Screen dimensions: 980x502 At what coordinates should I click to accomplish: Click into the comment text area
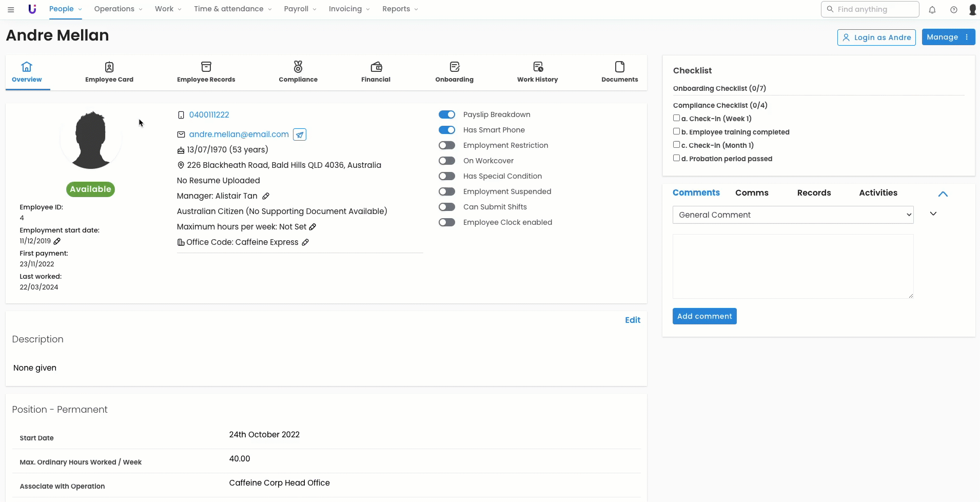(793, 266)
